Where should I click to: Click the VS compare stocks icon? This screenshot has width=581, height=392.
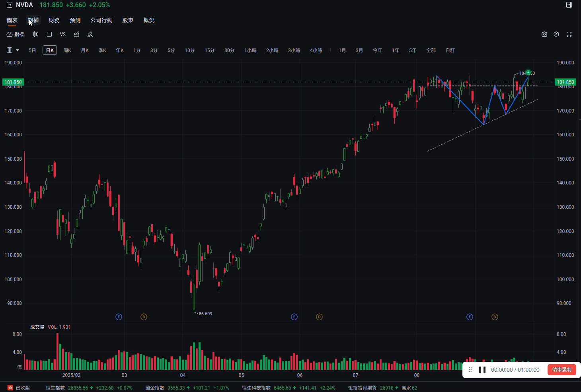coord(62,35)
